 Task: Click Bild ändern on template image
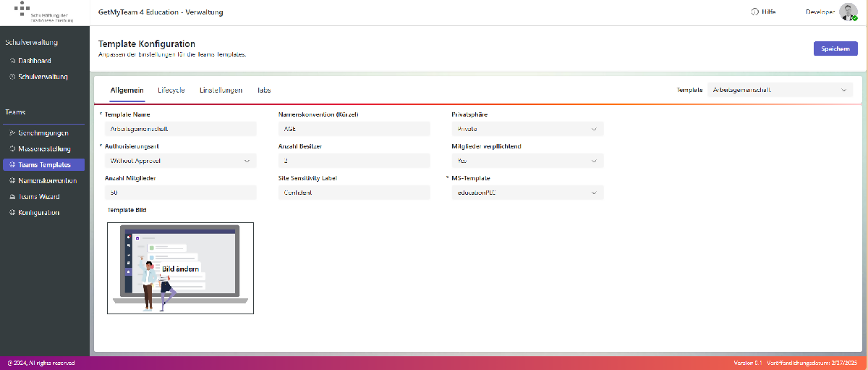180,269
